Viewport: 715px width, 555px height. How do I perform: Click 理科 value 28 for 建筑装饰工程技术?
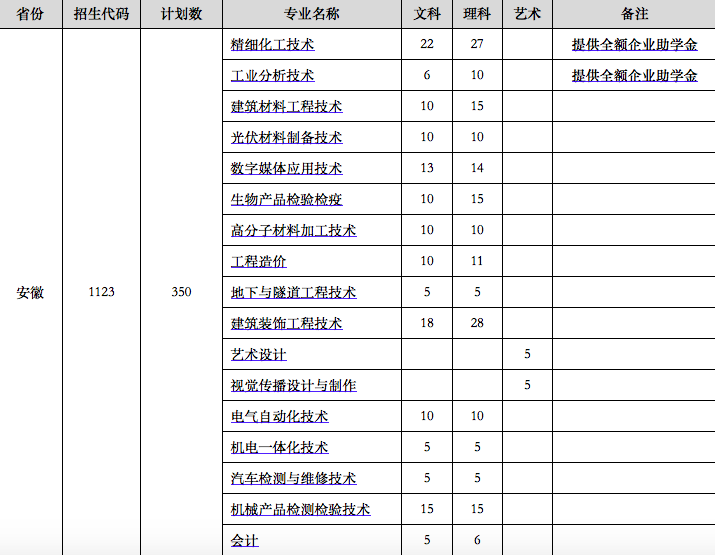477,323
